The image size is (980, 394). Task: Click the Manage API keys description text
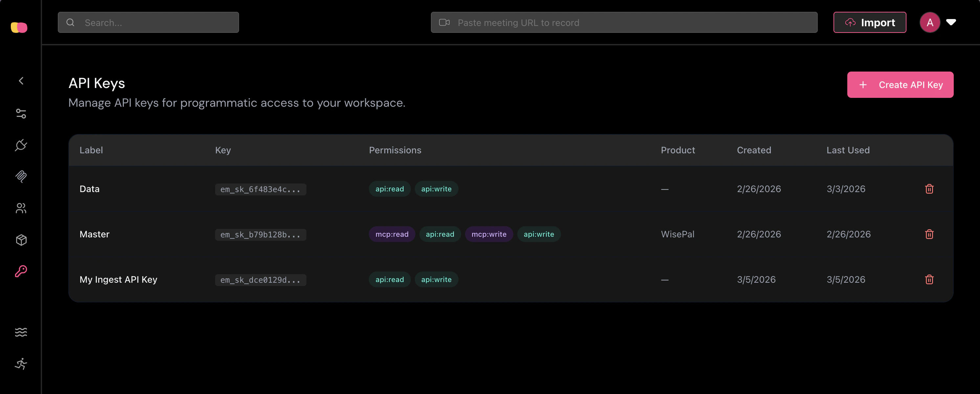coord(237,103)
